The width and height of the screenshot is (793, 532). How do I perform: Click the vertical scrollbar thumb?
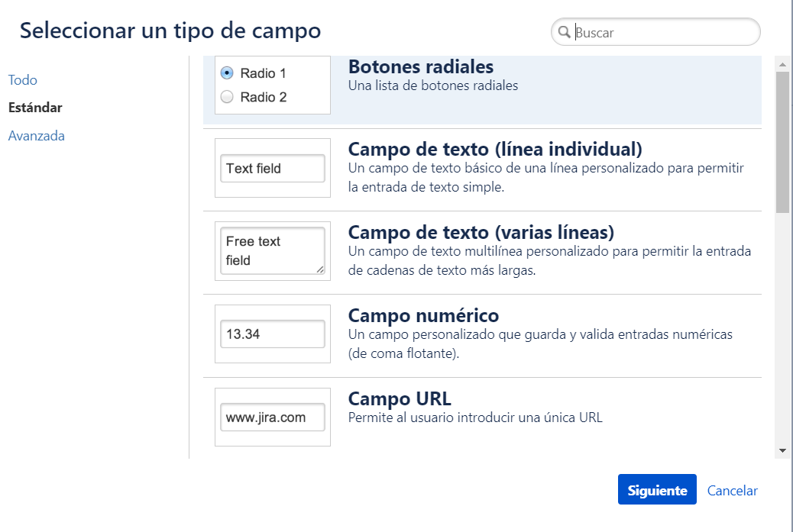coord(782,141)
